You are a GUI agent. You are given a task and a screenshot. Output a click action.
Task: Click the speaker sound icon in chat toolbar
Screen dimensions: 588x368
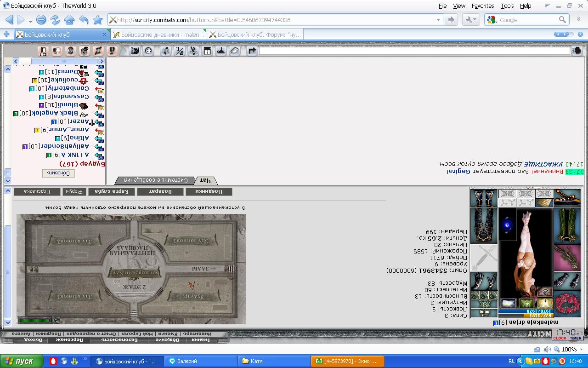point(166,51)
